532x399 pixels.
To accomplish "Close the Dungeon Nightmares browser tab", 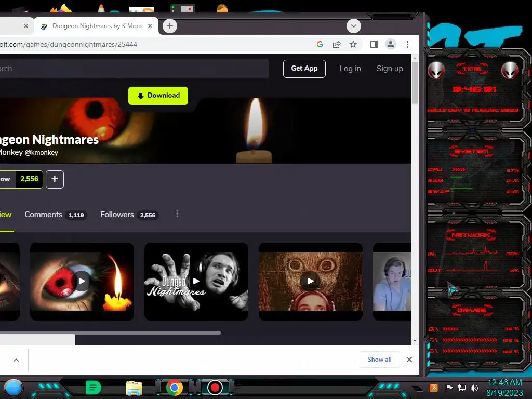I will [x=150, y=26].
